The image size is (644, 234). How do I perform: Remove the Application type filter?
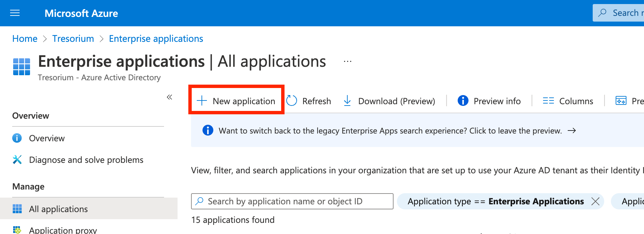[x=595, y=201]
